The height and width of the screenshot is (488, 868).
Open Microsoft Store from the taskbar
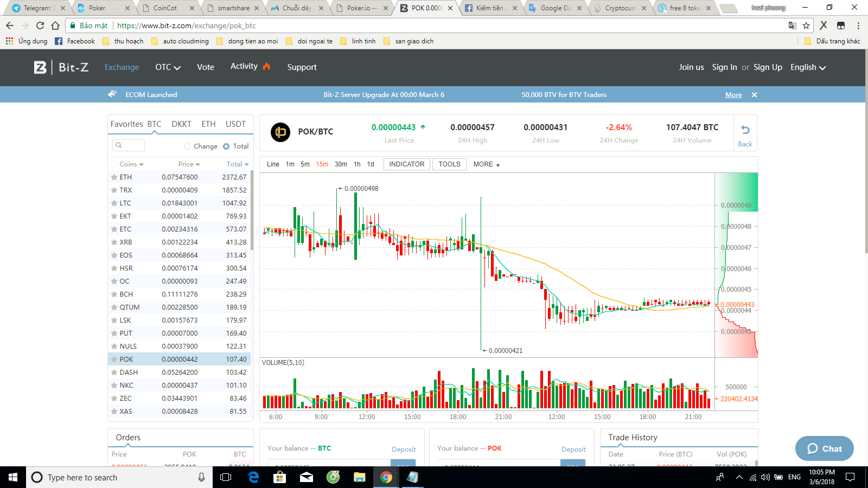coord(279,477)
